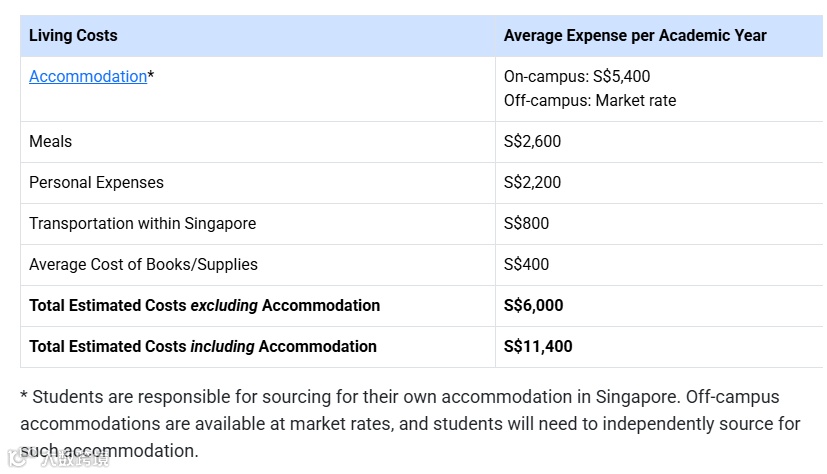Click the asterisk footnote paragraph about students
Image resolution: width=827 pixels, height=474 pixels.
pyautogui.click(x=409, y=423)
